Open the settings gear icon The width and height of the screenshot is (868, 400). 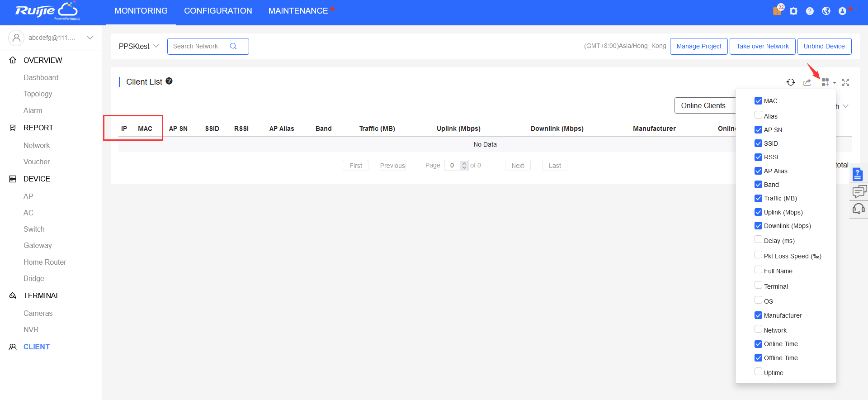[793, 11]
